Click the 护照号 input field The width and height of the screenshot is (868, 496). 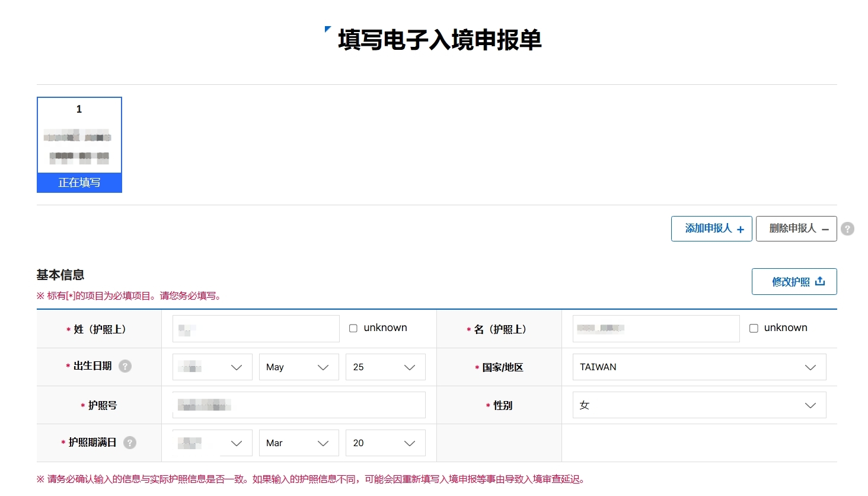pos(299,405)
